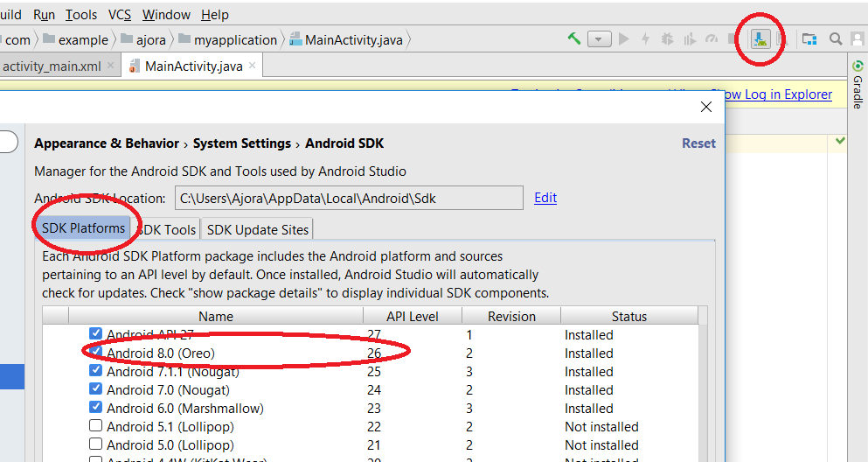868x462 pixels.
Task: Open the Window menu
Action: tap(166, 15)
